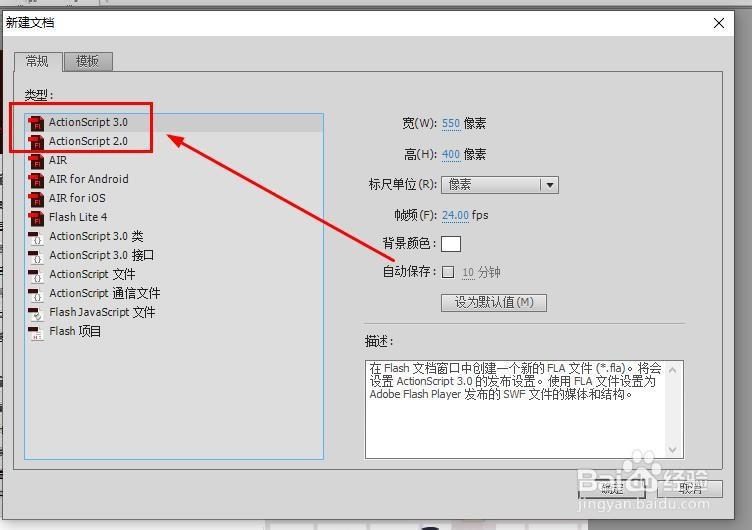Viewport: 752px width, 530px height.
Task: Click the 确定 button
Action: point(611,489)
